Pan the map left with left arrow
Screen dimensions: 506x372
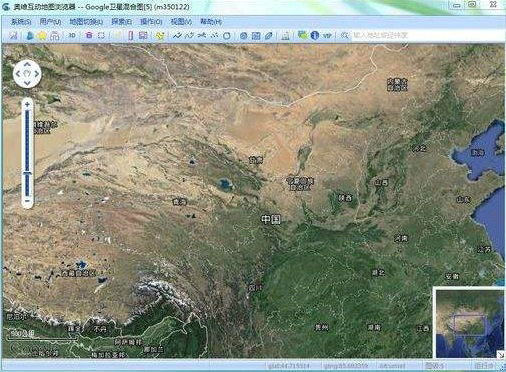pos(18,74)
